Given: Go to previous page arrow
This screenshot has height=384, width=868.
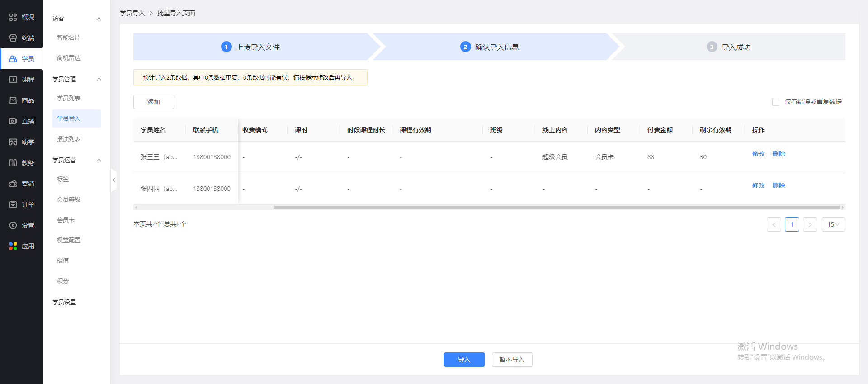Looking at the screenshot, I should click(x=774, y=224).
